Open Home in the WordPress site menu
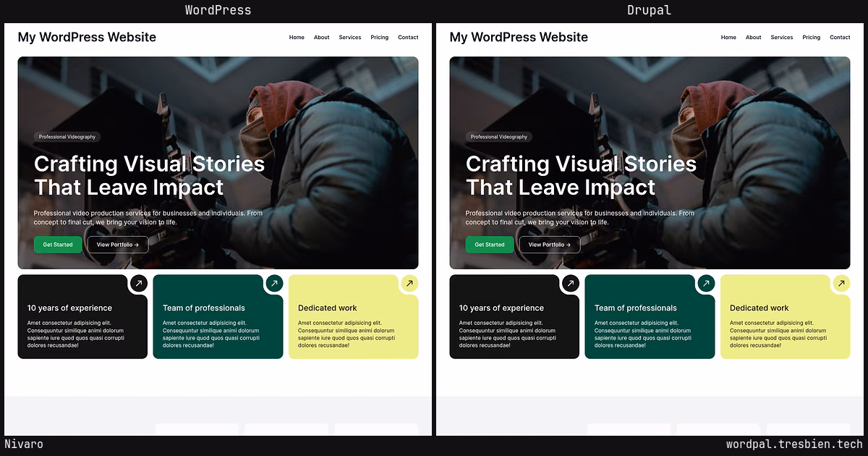The image size is (868, 456). click(x=297, y=38)
